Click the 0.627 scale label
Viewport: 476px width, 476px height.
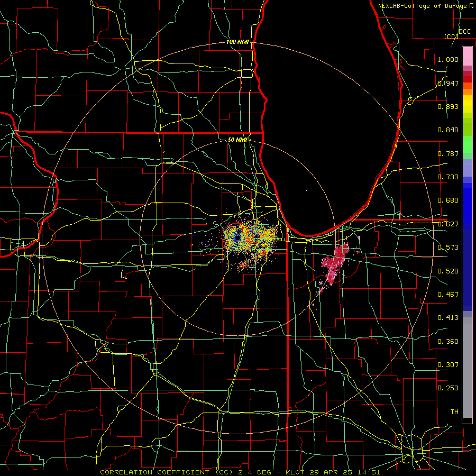(448, 224)
